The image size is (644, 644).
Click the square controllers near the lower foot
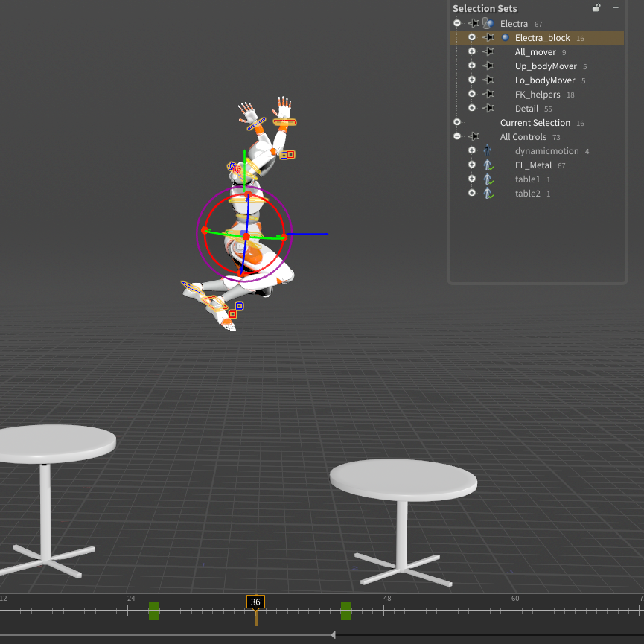pos(236,310)
